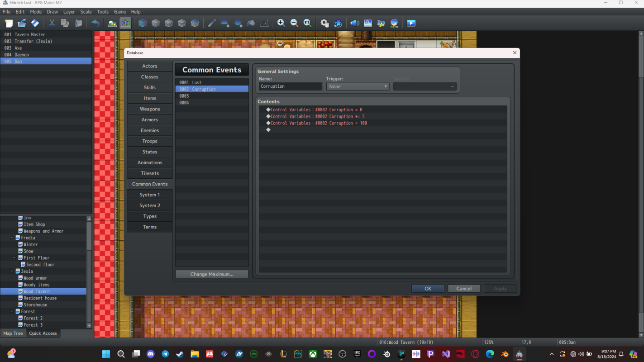Click the map tree scroll-down arrow
644x362 pixels.
tap(89, 325)
